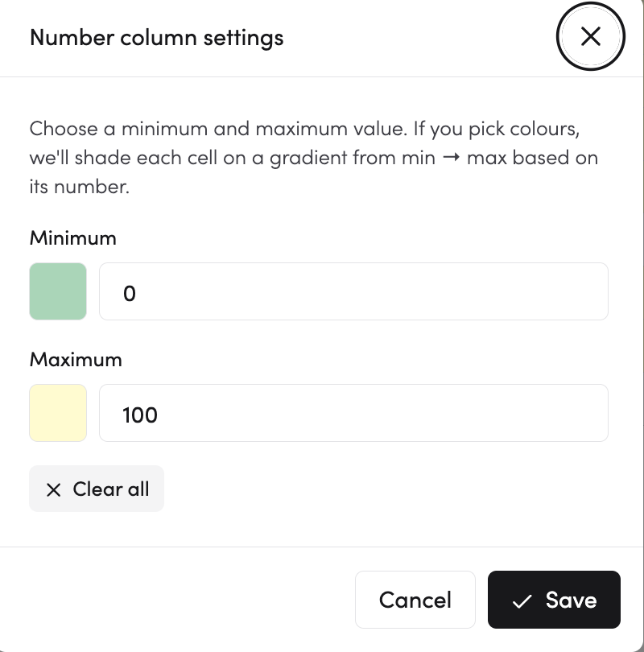Click the Minimum field label

click(73, 238)
